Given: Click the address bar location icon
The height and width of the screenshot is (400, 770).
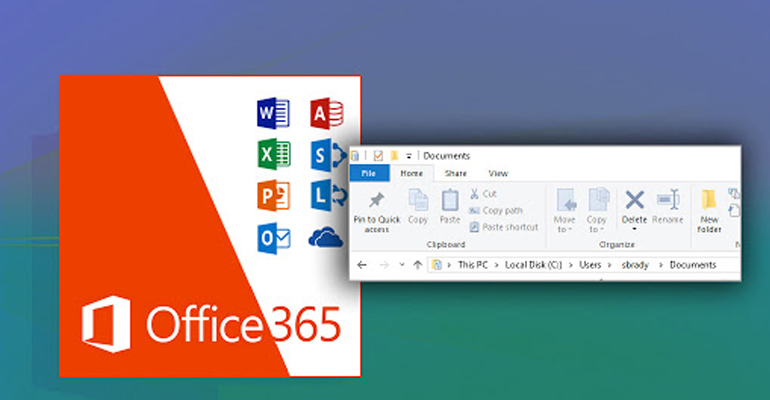Looking at the screenshot, I should 436,265.
